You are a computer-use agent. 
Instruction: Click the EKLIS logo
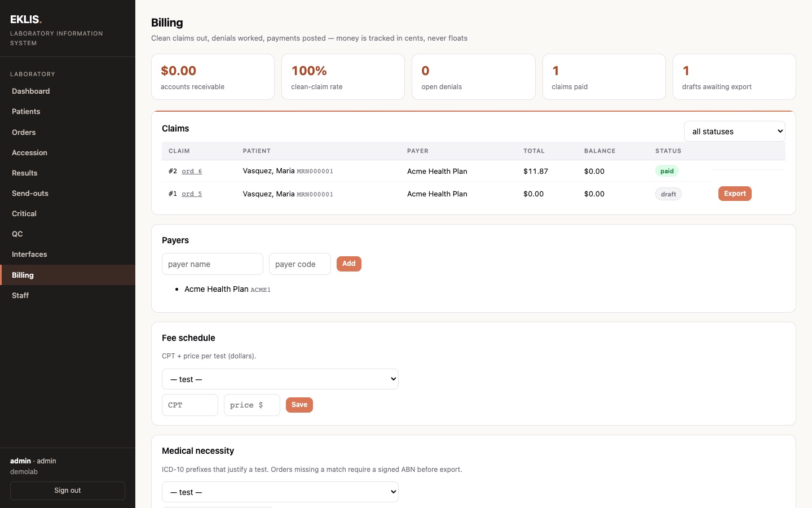tap(26, 19)
